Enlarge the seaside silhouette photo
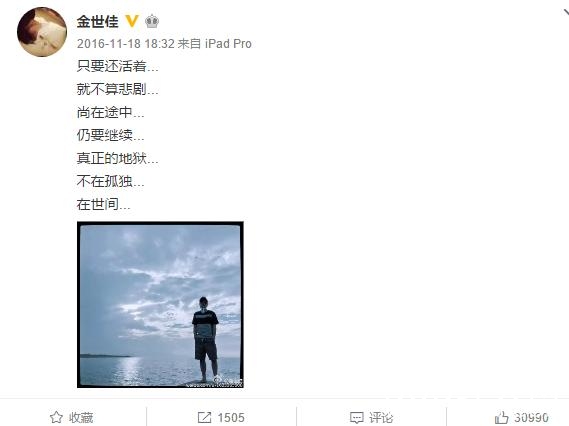Screen dimensions: 569x426 pyautogui.click(x=160, y=305)
